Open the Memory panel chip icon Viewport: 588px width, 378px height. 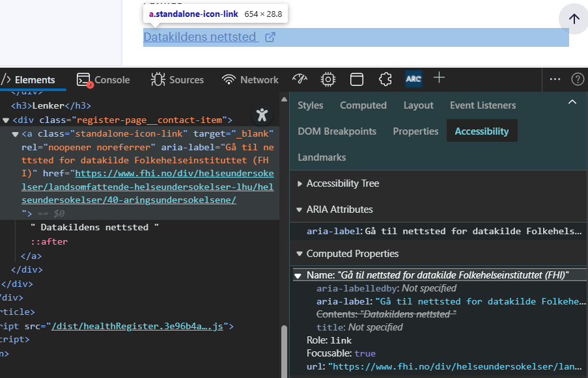pyautogui.click(x=328, y=79)
